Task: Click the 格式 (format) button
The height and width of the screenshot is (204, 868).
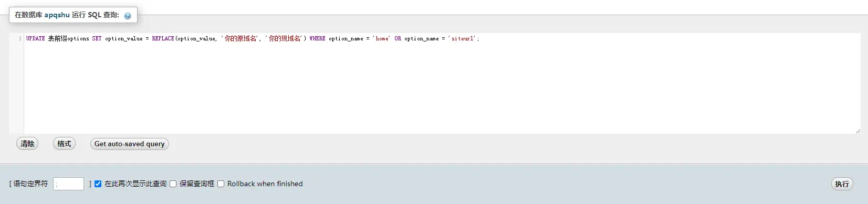Action: 64,144
